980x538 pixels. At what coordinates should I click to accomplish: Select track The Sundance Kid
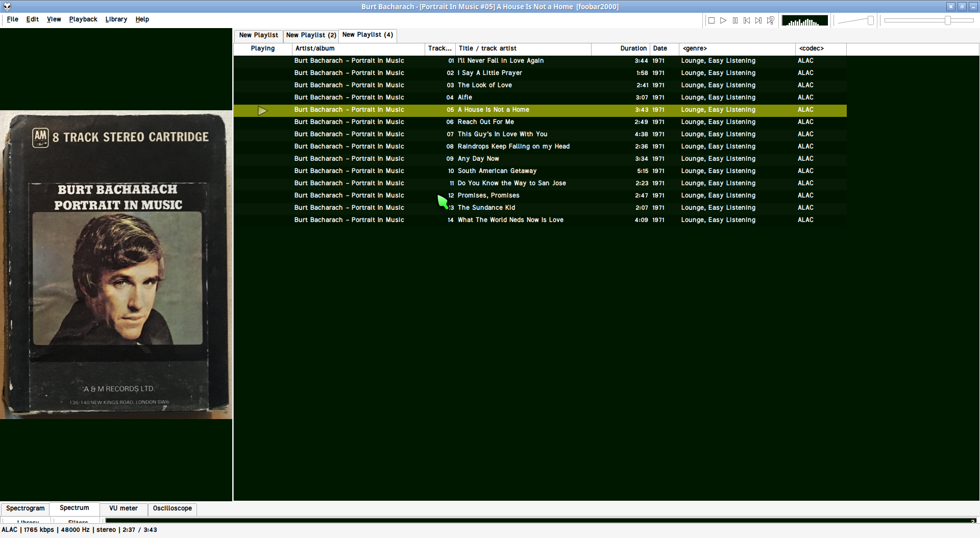click(x=540, y=208)
